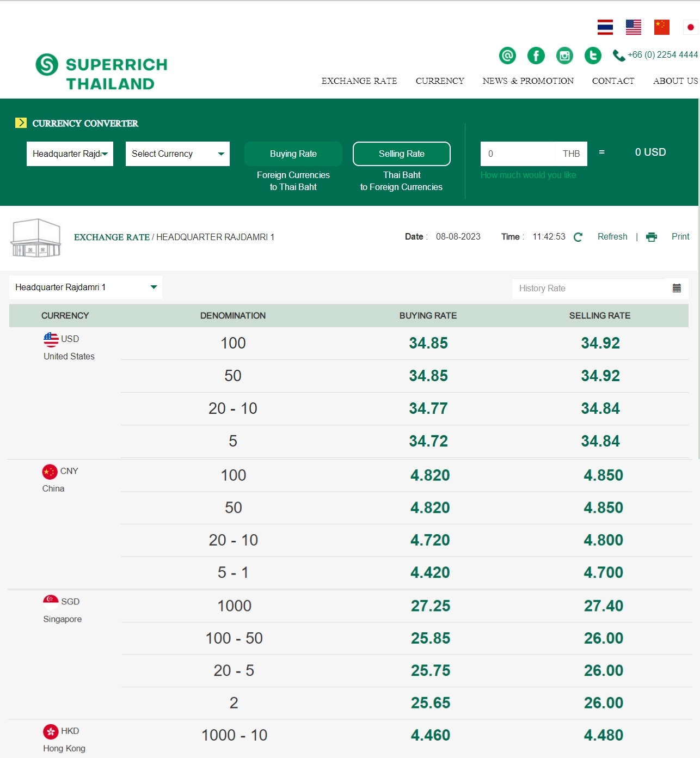Viewport: 700px width, 758px height.
Task: Open the CURRENCY menu
Action: click(x=440, y=81)
